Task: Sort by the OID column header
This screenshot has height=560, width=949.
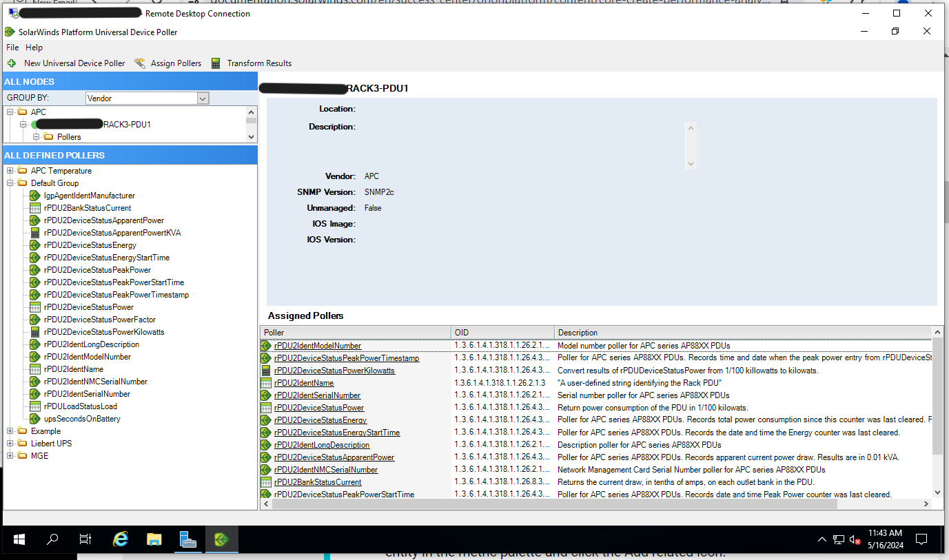Action: 503,333
